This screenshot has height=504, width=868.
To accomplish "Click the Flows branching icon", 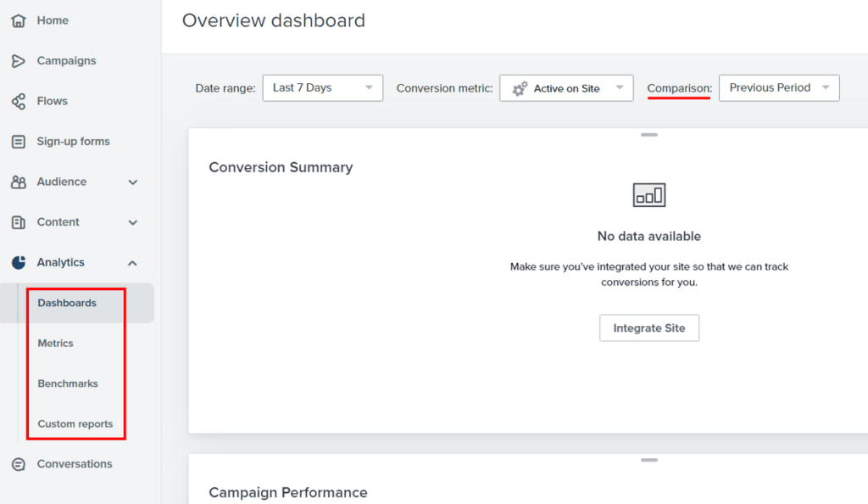I will [18, 101].
